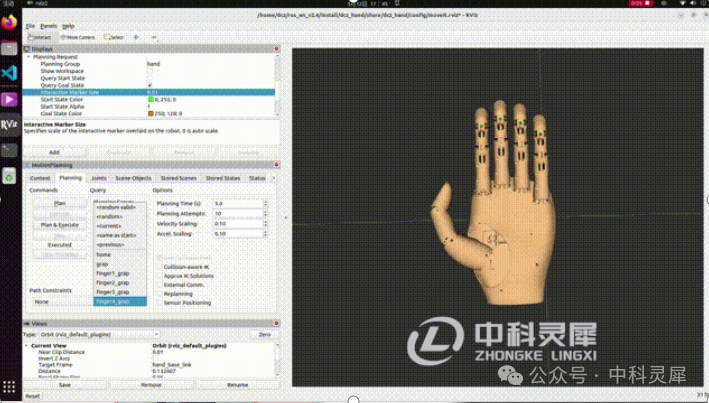Enable the Show Workspace checkbox

(149, 71)
